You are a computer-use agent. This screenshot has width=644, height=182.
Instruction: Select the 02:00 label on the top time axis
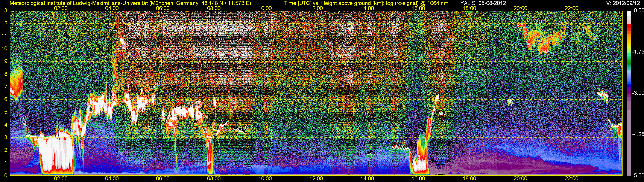[x=61, y=8]
